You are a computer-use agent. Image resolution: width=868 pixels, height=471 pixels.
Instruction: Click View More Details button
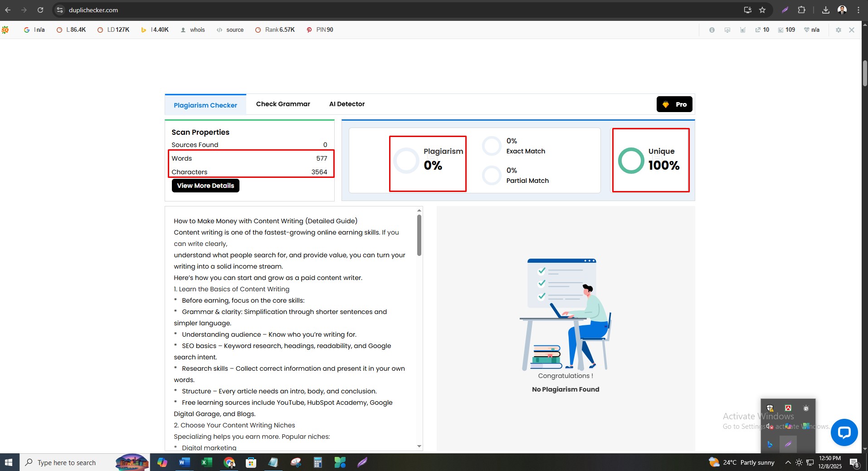[x=205, y=186]
